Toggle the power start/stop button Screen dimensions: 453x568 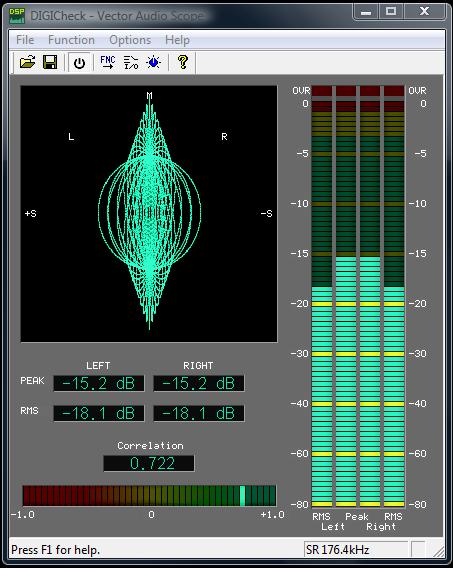(x=79, y=63)
